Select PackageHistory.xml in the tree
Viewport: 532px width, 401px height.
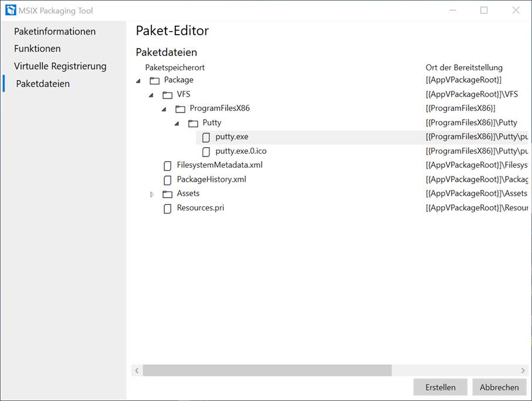point(211,179)
